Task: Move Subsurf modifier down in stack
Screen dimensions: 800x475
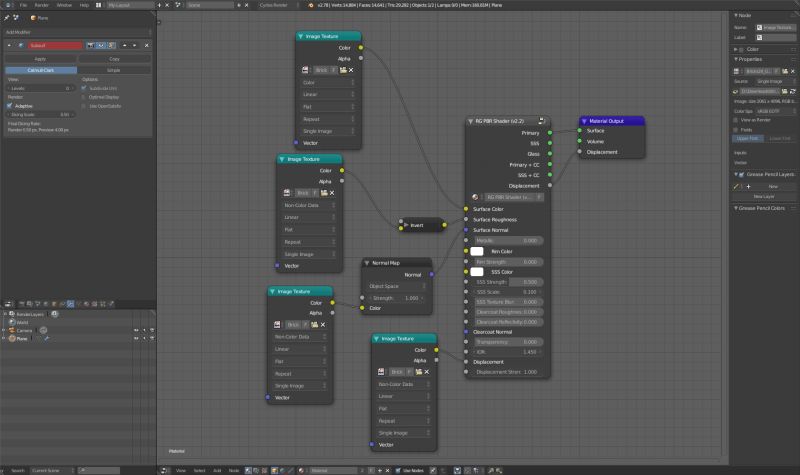Action: (x=135, y=45)
